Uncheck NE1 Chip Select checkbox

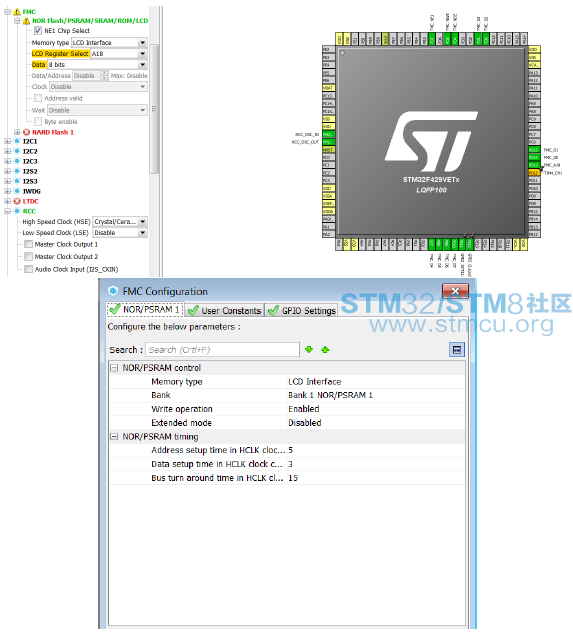pos(38,31)
